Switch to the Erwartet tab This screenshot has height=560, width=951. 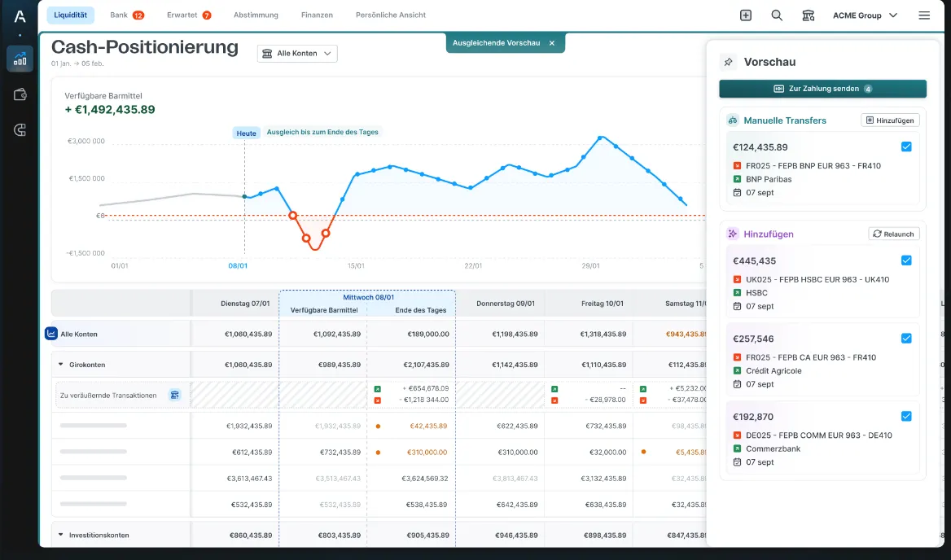[189, 15]
